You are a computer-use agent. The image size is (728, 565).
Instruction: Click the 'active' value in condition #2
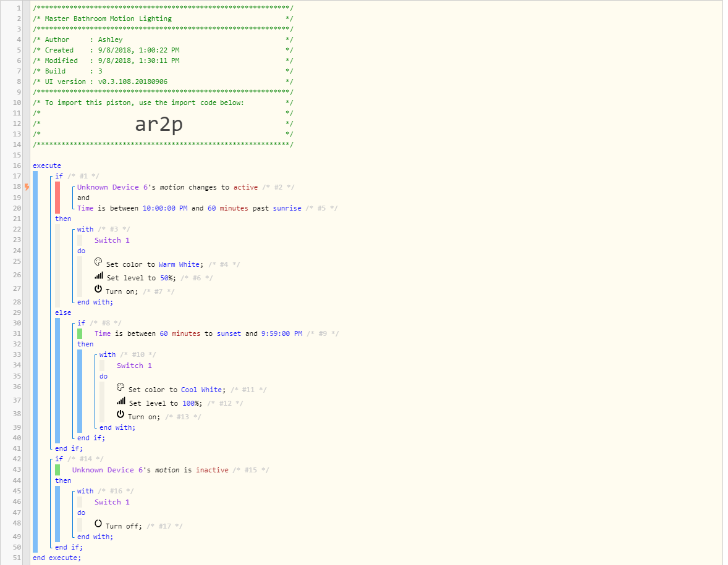tap(245, 187)
